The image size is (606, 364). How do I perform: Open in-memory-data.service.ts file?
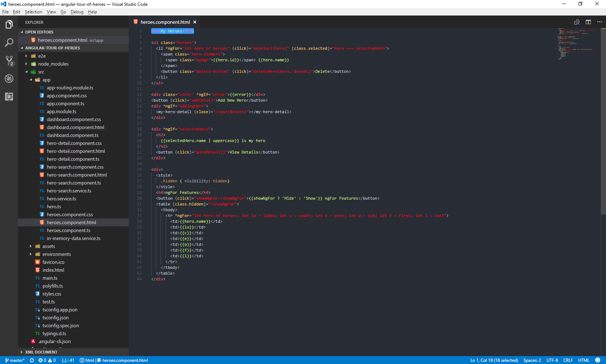73,239
